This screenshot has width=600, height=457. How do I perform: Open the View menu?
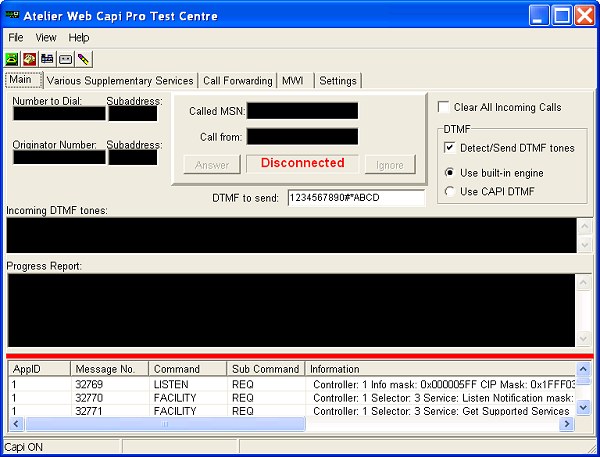click(x=46, y=38)
